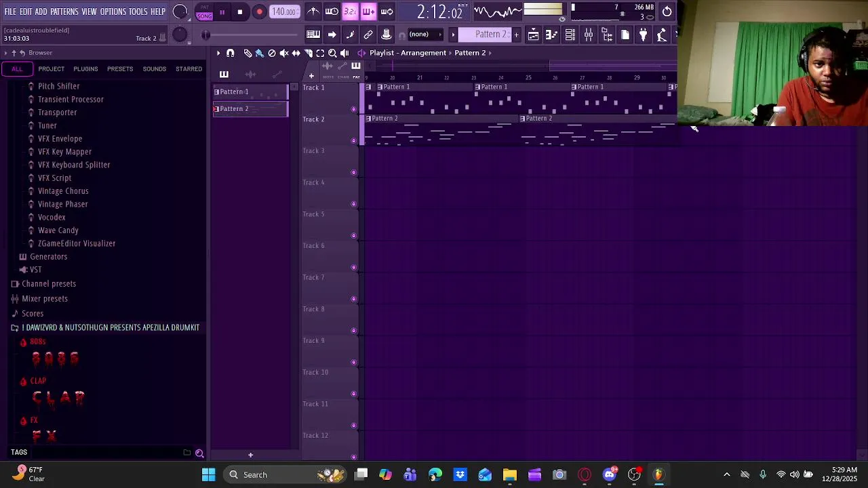Screen dimensions: 868x488
Task: Expand the Channel presets folder
Action: (49, 284)
